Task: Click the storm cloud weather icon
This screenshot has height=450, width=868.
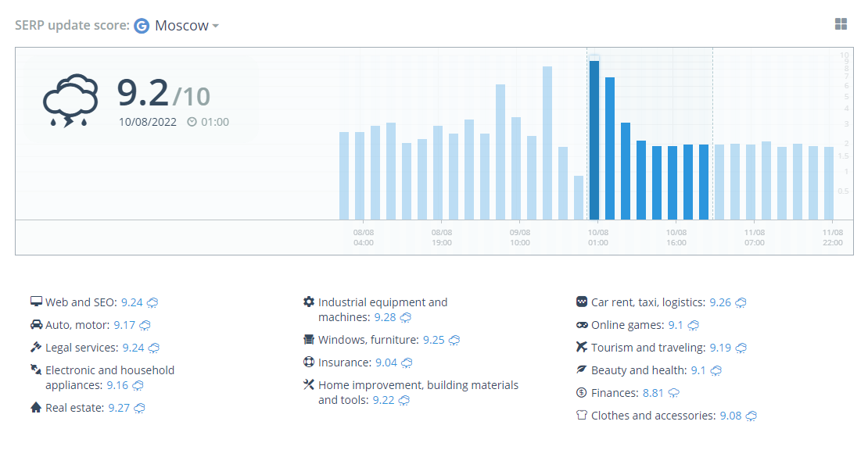Action: point(70,101)
